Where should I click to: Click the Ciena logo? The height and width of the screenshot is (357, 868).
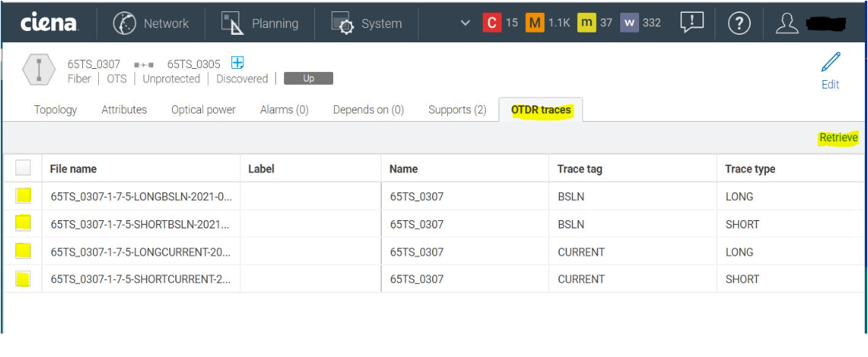click(x=49, y=23)
